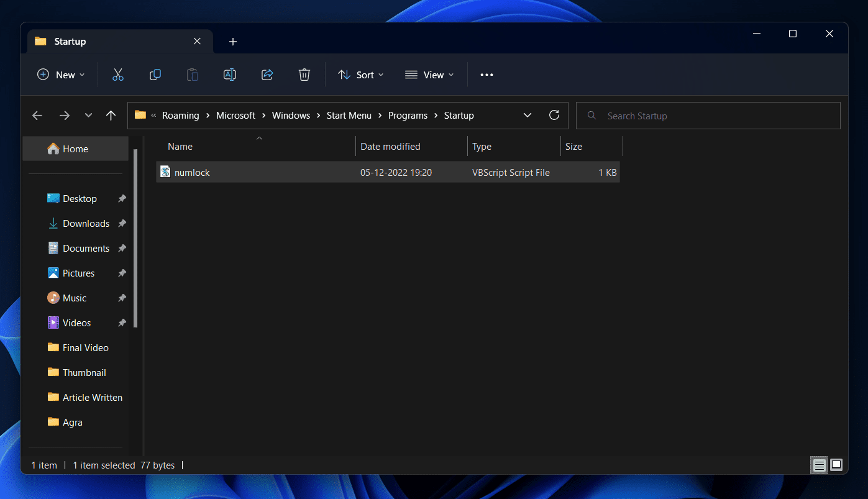
Task: Navigate back with the left arrow
Action: tap(37, 116)
